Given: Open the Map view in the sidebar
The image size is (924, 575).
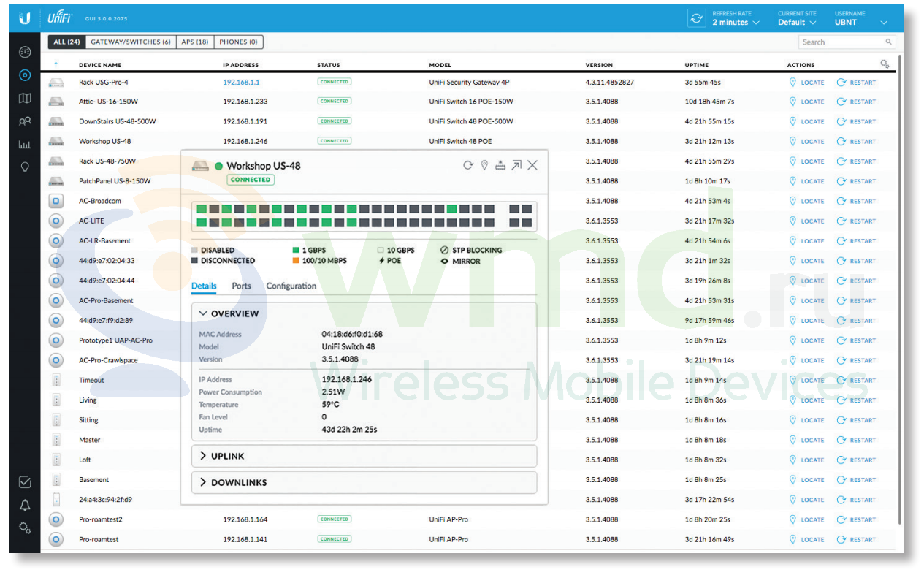Looking at the screenshot, I should pyautogui.click(x=25, y=99).
